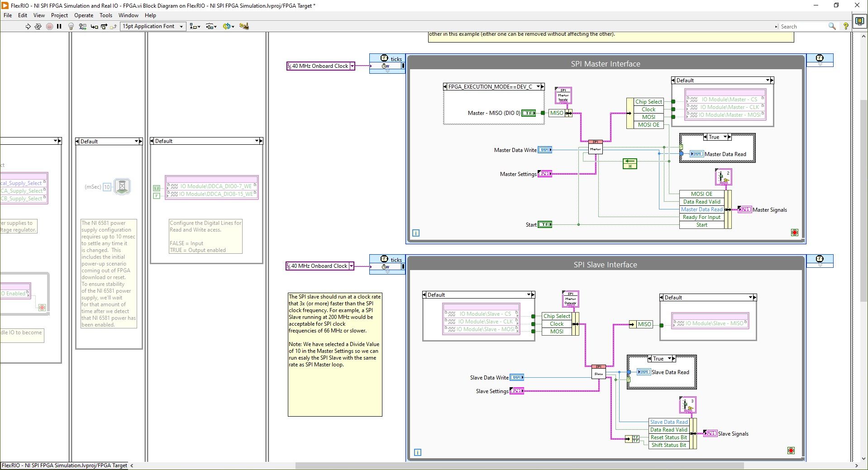Abort execution with the red stop icon
Screen dimensions: 868x470
pyautogui.click(x=50, y=26)
